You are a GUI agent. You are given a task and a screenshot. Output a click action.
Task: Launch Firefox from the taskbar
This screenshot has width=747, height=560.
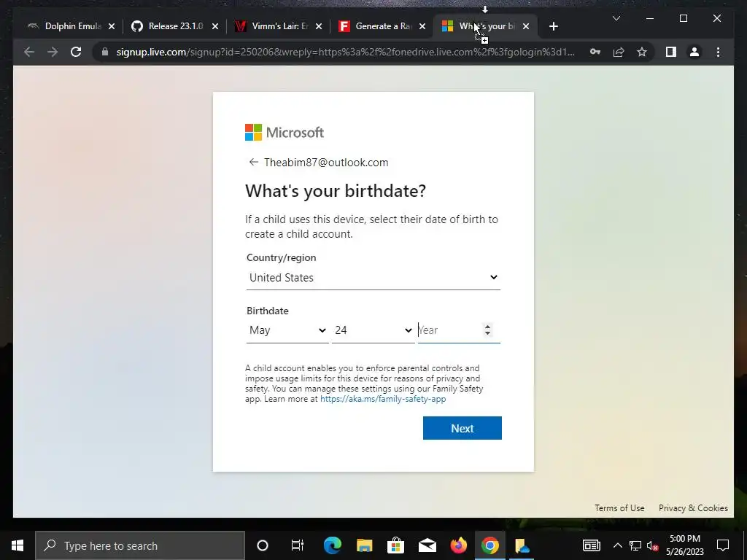pyautogui.click(x=459, y=545)
